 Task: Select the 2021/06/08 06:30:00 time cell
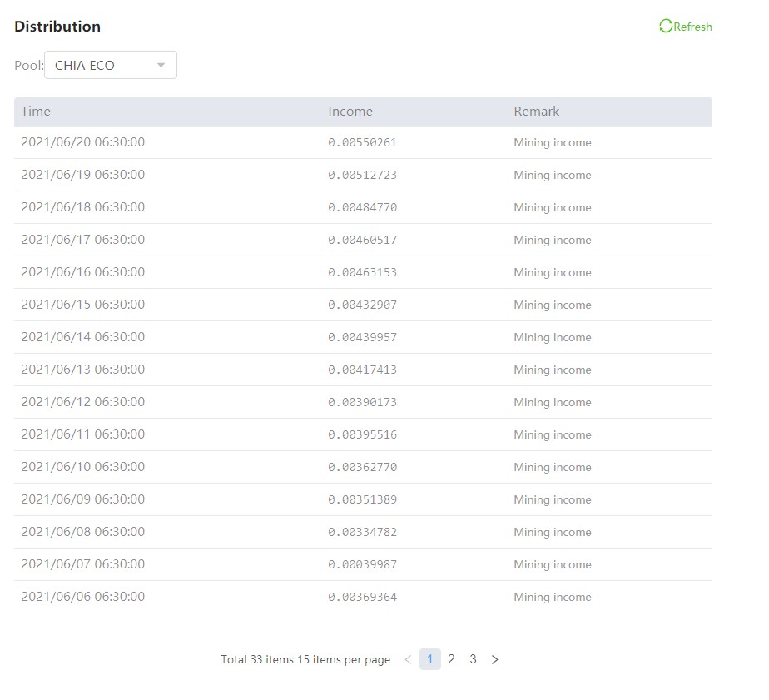pos(83,531)
